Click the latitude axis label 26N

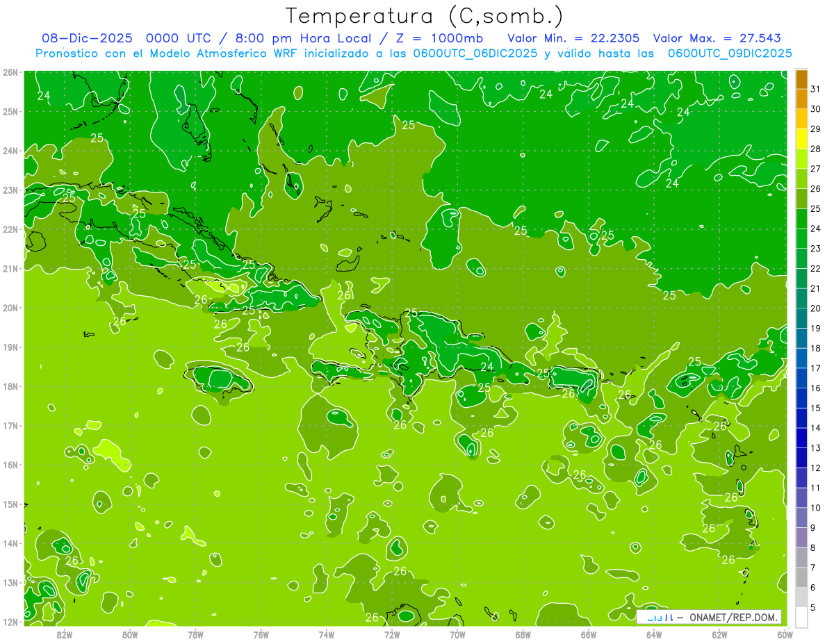pyautogui.click(x=10, y=72)
